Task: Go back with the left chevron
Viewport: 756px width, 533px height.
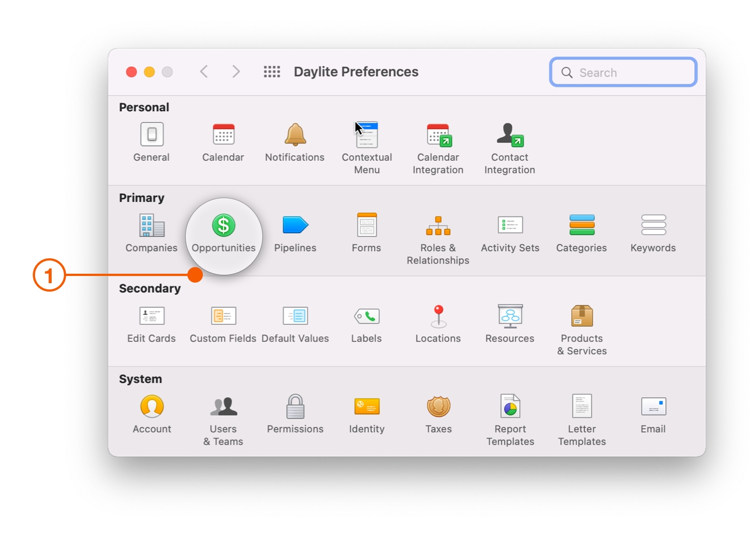Action: point(204,72)
